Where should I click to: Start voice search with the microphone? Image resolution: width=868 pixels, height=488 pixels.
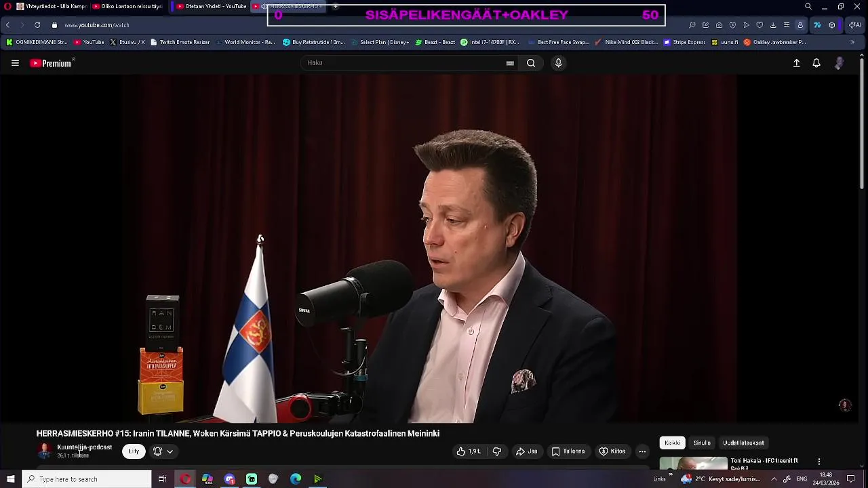[558, 63]
